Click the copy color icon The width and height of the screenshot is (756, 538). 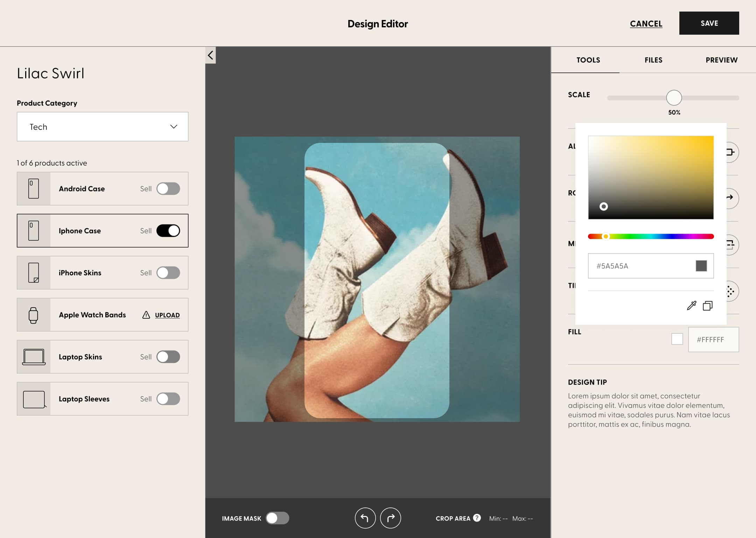(707, 306)
